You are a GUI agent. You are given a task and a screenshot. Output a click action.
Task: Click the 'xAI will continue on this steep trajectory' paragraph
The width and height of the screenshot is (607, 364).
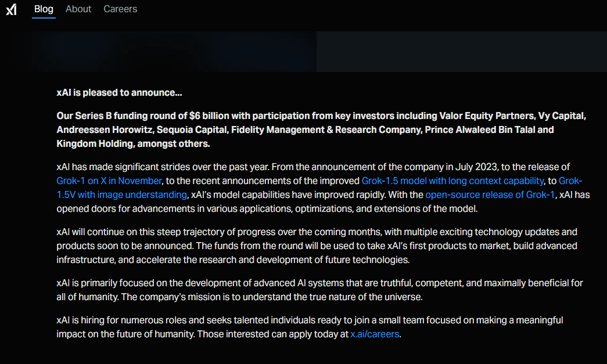(x=317, y=246)
